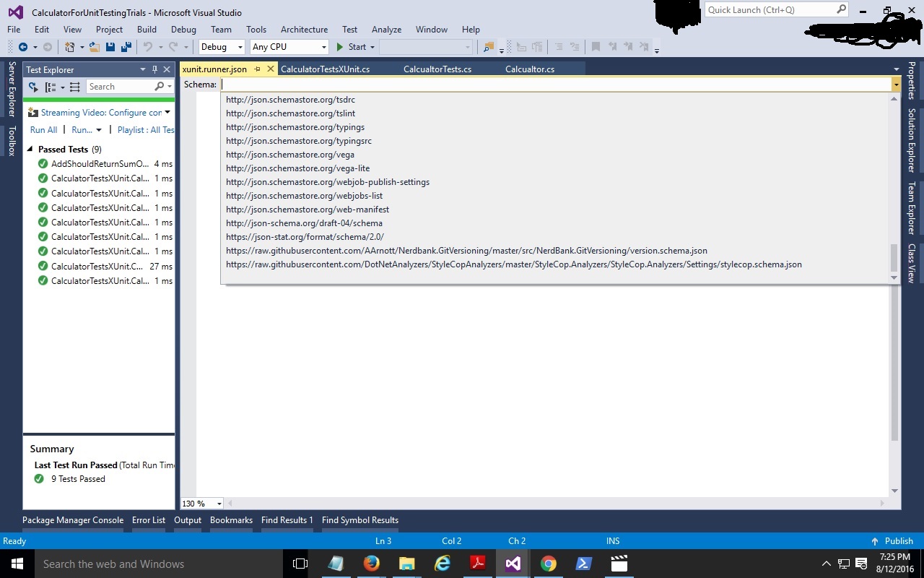Click the Visual Studio taskbar icon
The width and height of the screenshot is (924, 578).
click(x=513, y=564)
